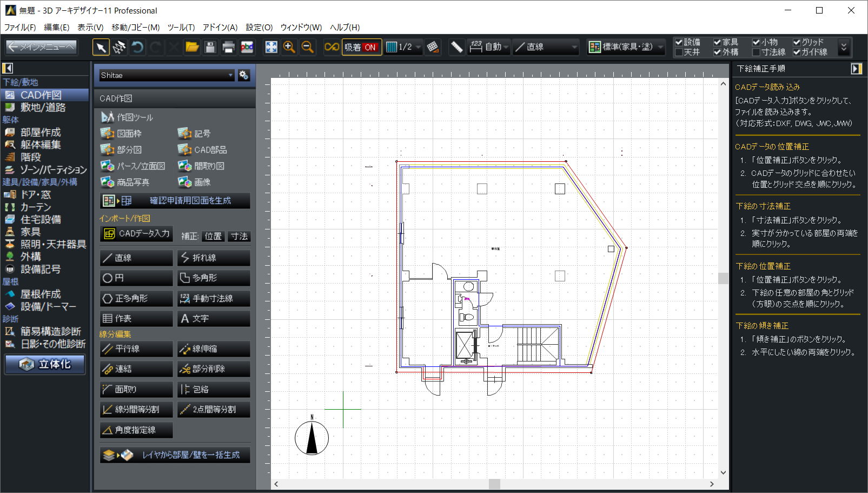The height and width of the screenshot is (493, 868).
Task: Click the fit-to-screen view icon
Action: point(271,47)
